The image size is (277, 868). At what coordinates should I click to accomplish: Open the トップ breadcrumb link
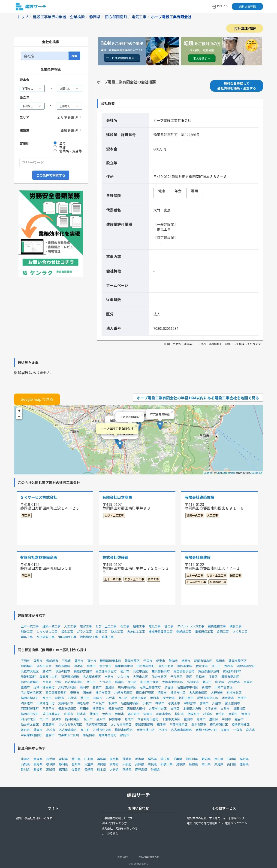(23, 17)
